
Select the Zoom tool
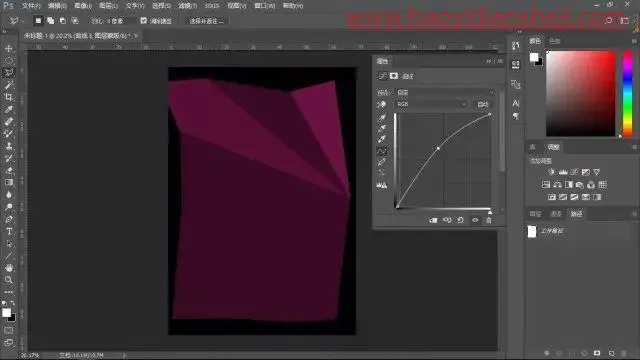coord(9,280)
